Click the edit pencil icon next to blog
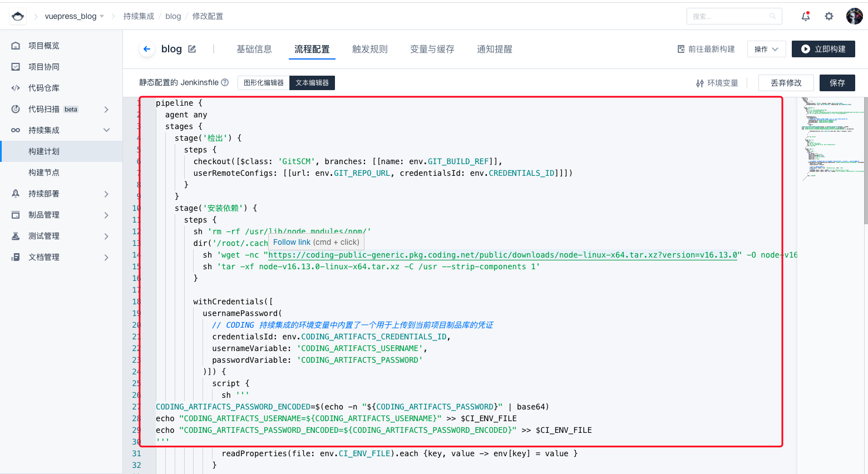 (192, 49)
